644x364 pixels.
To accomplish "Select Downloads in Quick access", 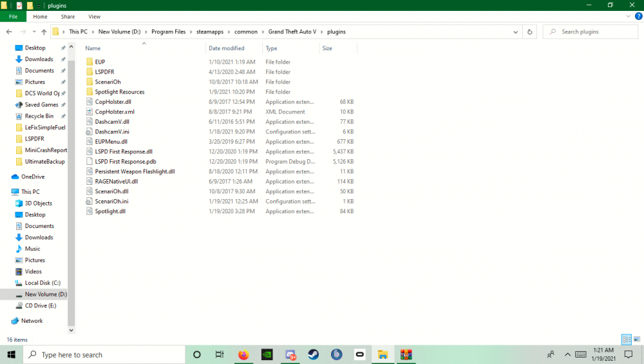I will (39, 59).
